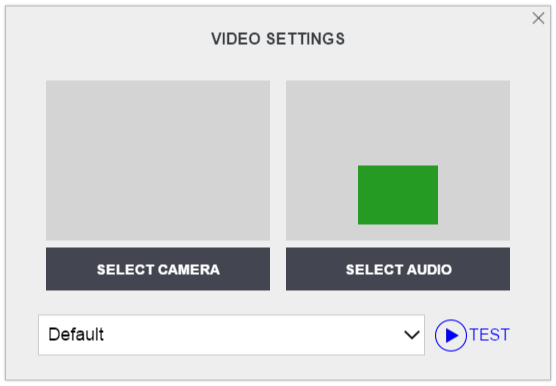This screenshot has width=556, height=386.
Task: Click the Video Settings title text
Action: [x=278, y=39]
